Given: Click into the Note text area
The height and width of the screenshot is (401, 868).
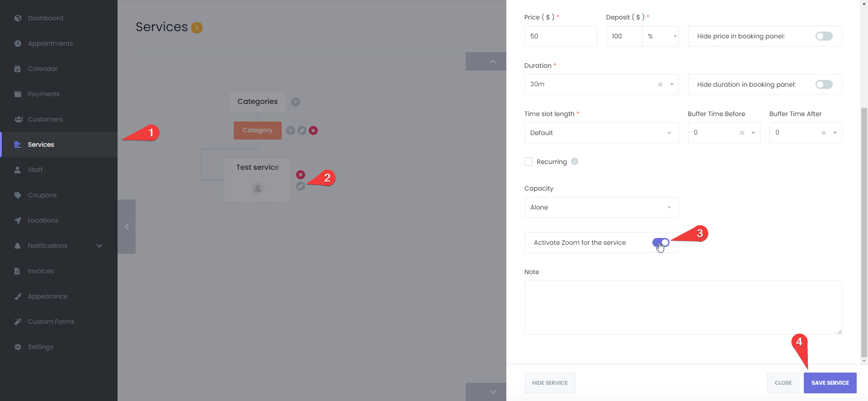Looking at the screenshot, I should [x=683, y=307].
